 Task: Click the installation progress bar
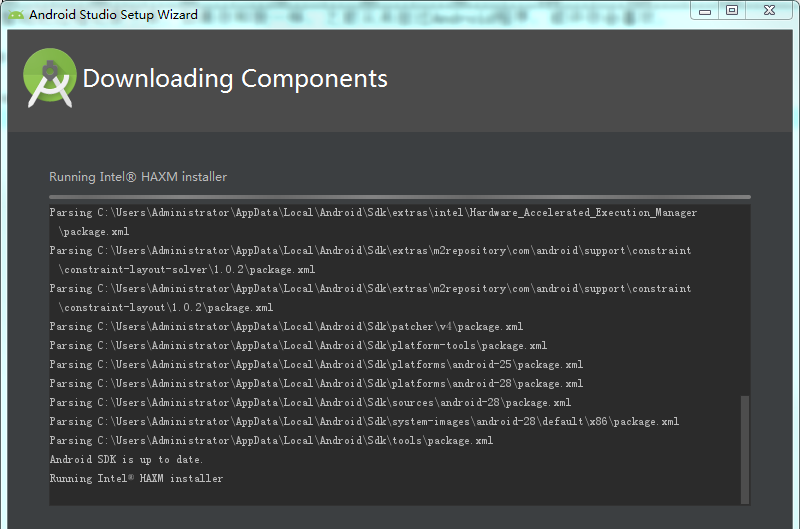(x=399, y=197)
